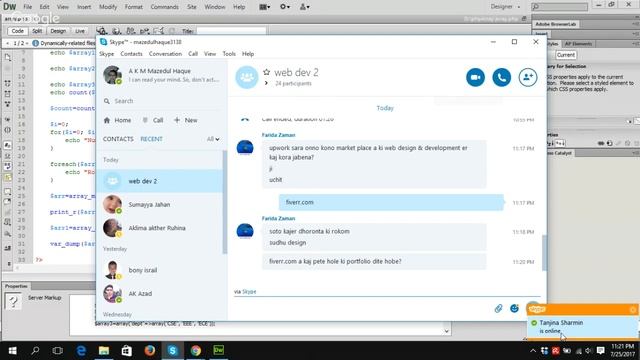
Task: Select the web dev 2 conversation
Action: pyautogui.click(x=160, y=181)
